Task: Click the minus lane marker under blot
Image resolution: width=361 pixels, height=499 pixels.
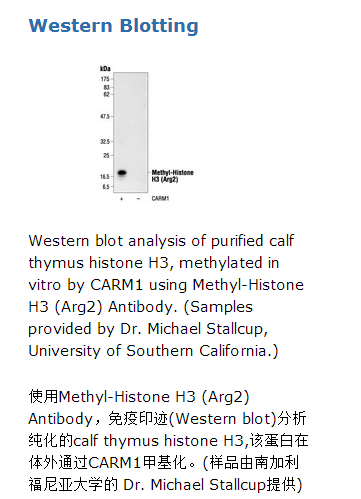Action: pyautogui.click(x=138, y=199)
